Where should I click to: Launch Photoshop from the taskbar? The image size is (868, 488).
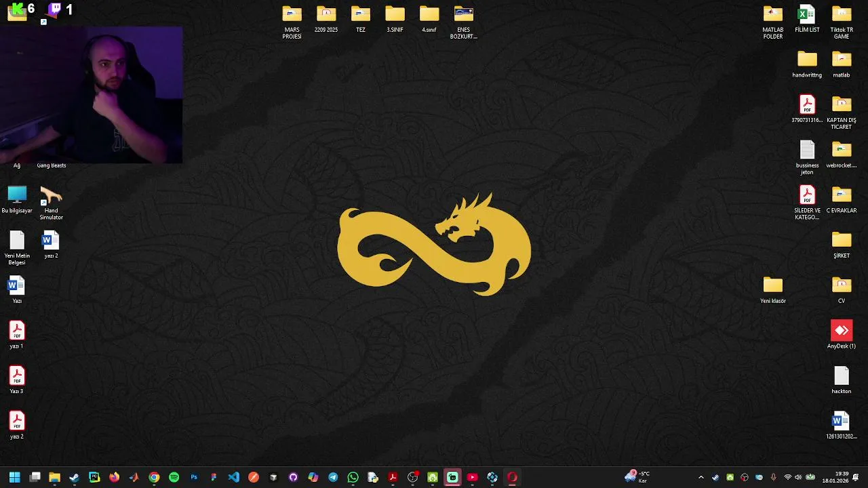pos(194,477)
